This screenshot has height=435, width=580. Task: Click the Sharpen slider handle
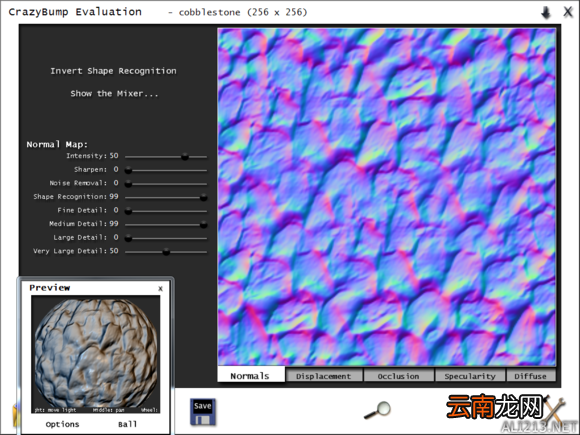tap(128, 170)
